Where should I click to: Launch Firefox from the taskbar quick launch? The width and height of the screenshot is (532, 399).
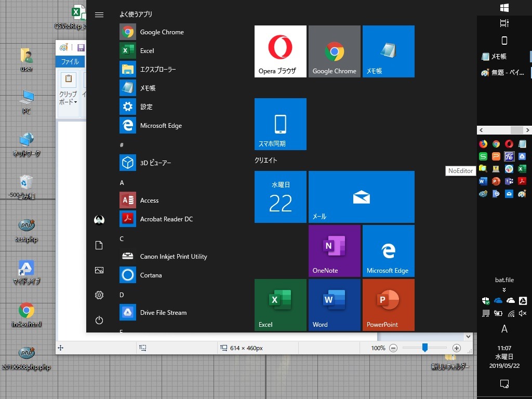(x=483, y=144)
